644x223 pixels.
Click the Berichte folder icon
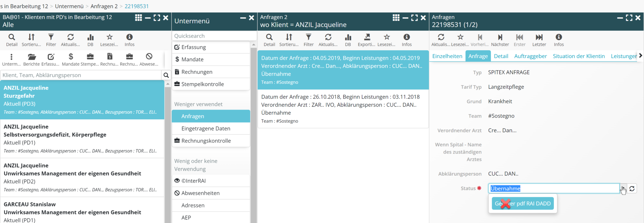tap(32, 57)
